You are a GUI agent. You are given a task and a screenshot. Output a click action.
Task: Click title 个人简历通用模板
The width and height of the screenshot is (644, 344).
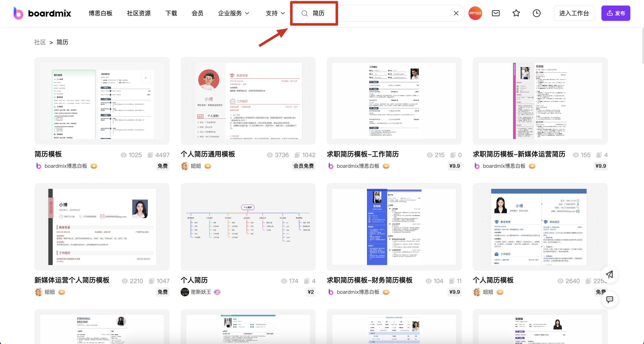click(208, 154)
